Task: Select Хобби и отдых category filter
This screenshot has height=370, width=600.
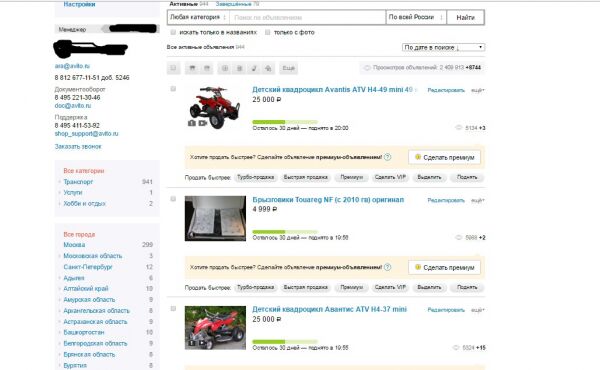Action: 85,204
